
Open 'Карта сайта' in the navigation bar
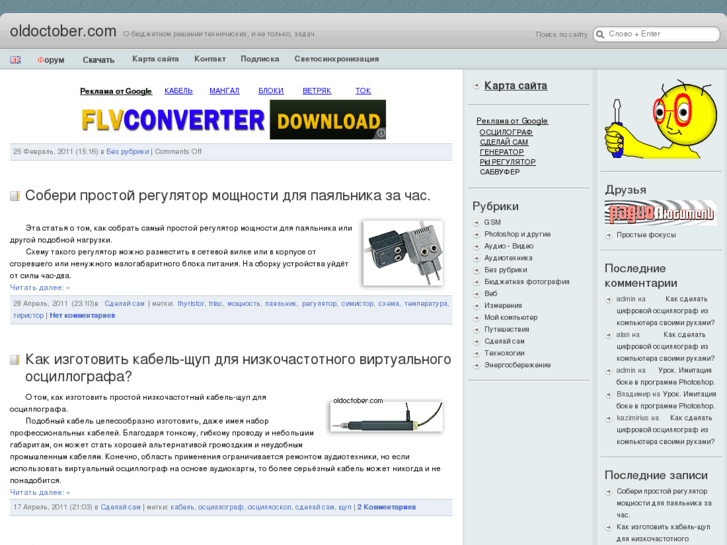[x=155, y=59]
